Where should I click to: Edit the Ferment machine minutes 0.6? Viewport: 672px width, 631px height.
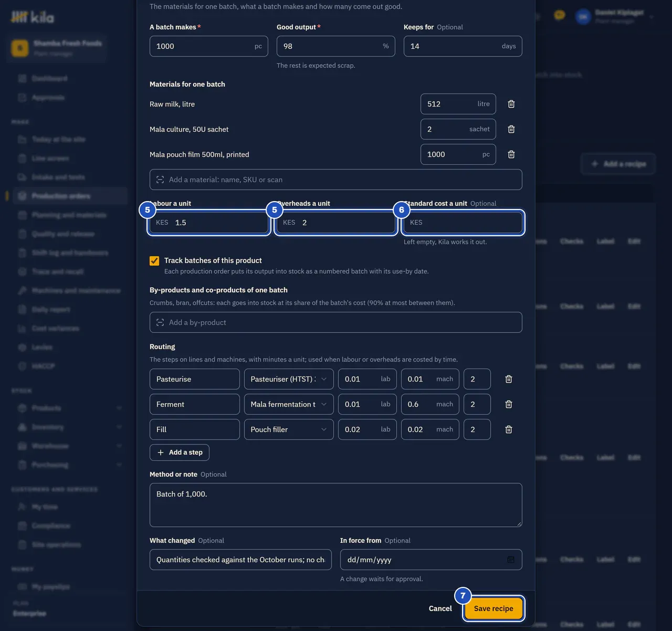coord(430,404)
